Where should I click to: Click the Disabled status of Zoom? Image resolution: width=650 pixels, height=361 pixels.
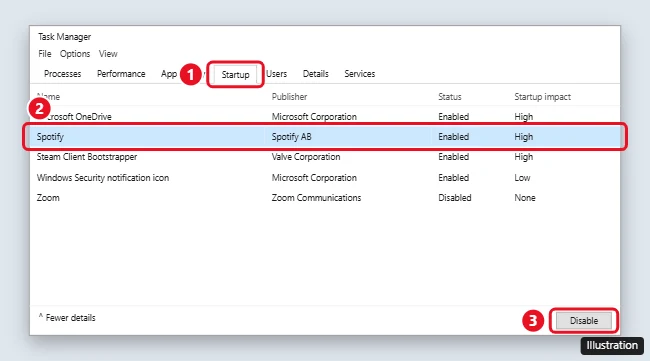(x=455, y=198)
